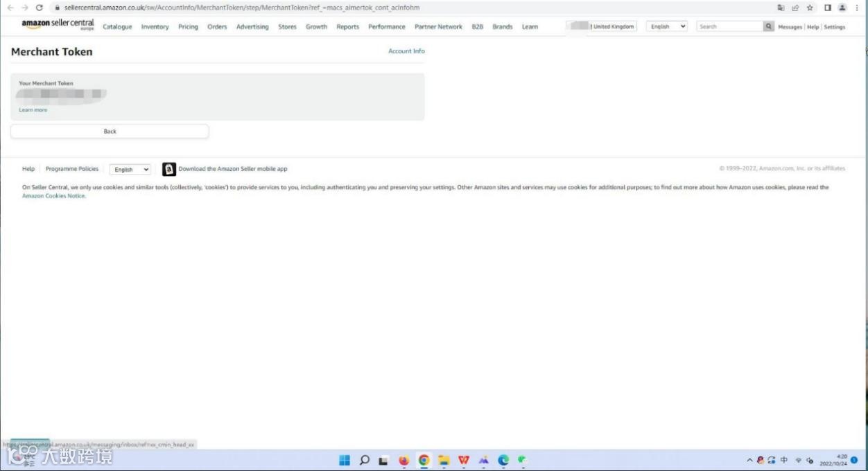
Task: Click the Learn more link
Action: 33,110
